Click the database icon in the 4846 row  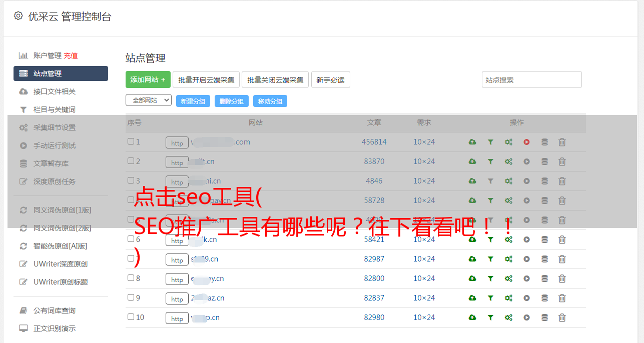(x=544, y=181)
